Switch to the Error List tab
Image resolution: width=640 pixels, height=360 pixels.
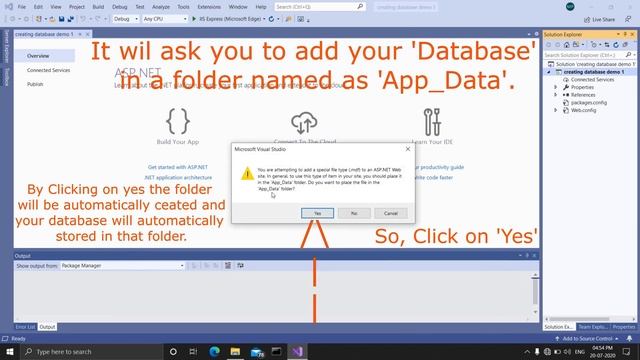pyautogui.click(x=25, y=327)
